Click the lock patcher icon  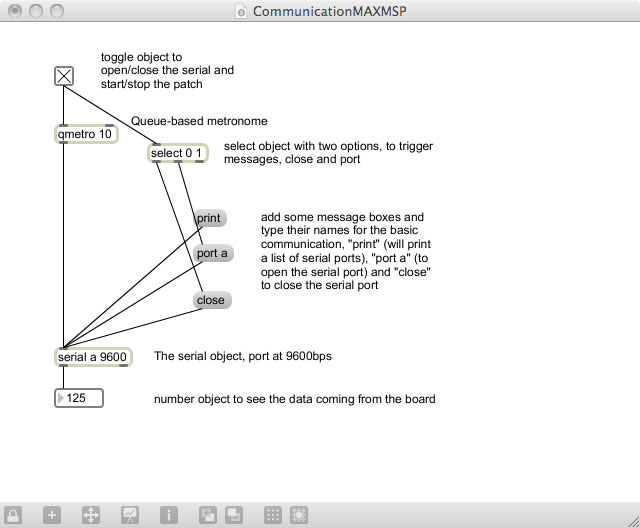[12, 515]
